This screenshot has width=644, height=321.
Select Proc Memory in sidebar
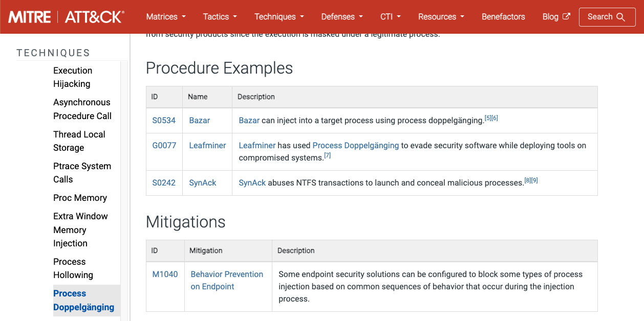pos(80,198)
